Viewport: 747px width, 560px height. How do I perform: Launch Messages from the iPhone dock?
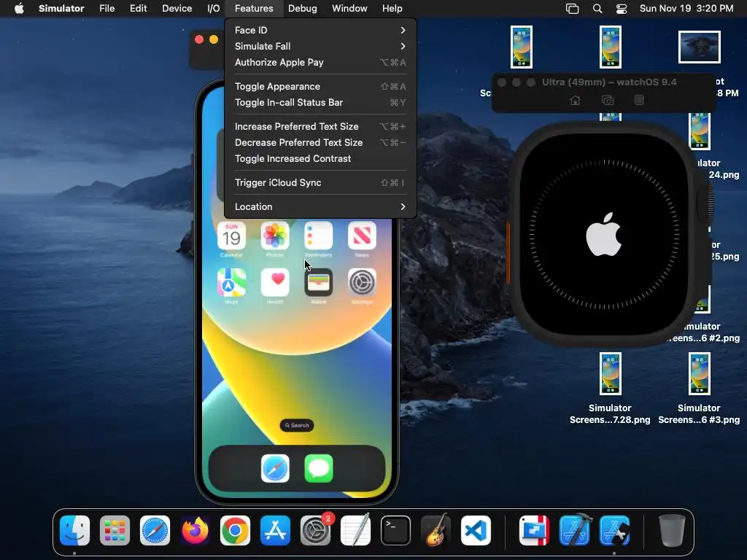[318, 468]
